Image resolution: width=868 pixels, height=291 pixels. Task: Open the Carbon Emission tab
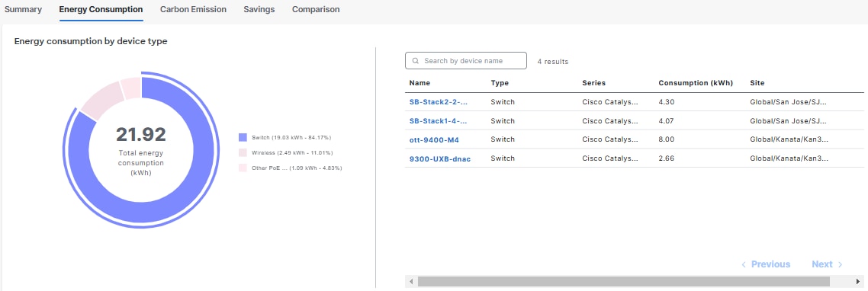pyautogui.click(x=193, y=9)
